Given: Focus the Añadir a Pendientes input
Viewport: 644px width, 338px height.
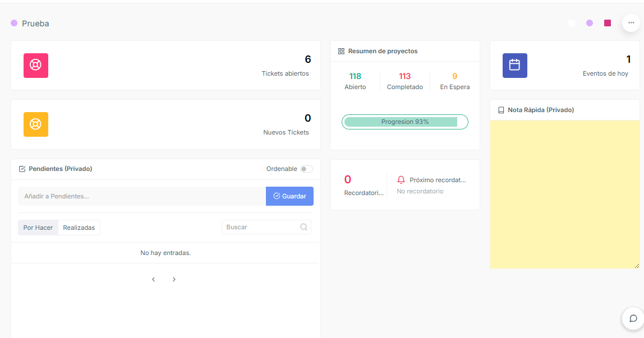Looking at the screenshot, I should coord(142,196).
